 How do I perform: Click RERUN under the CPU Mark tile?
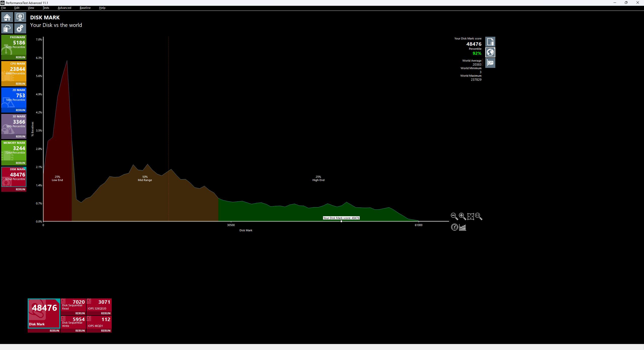point(20,84)
